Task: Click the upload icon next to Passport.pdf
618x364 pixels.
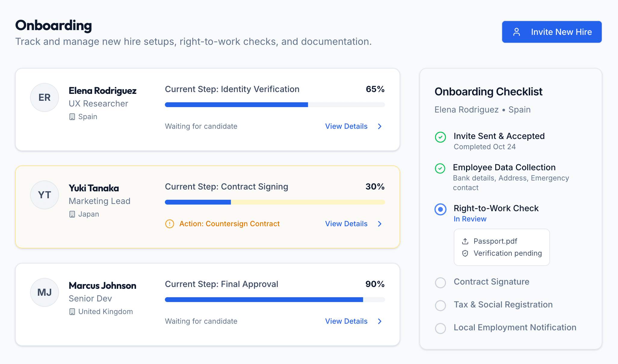Action: (465, 241)
